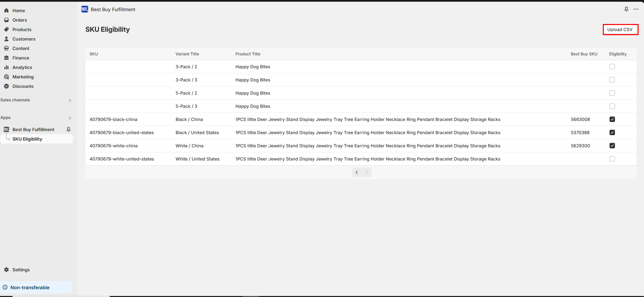Click the Discounts menu item
Viewport: 644px width, 297px height.
[23, 86]
